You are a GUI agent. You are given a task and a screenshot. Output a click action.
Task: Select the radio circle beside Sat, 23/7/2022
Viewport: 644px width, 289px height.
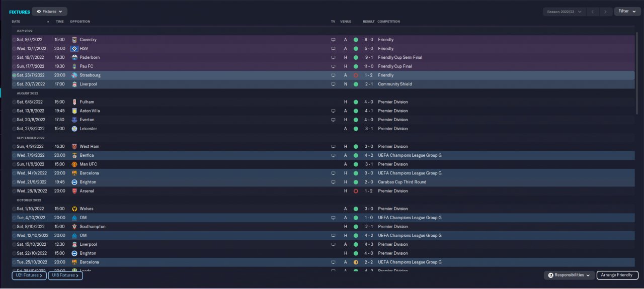pos(14,75)
